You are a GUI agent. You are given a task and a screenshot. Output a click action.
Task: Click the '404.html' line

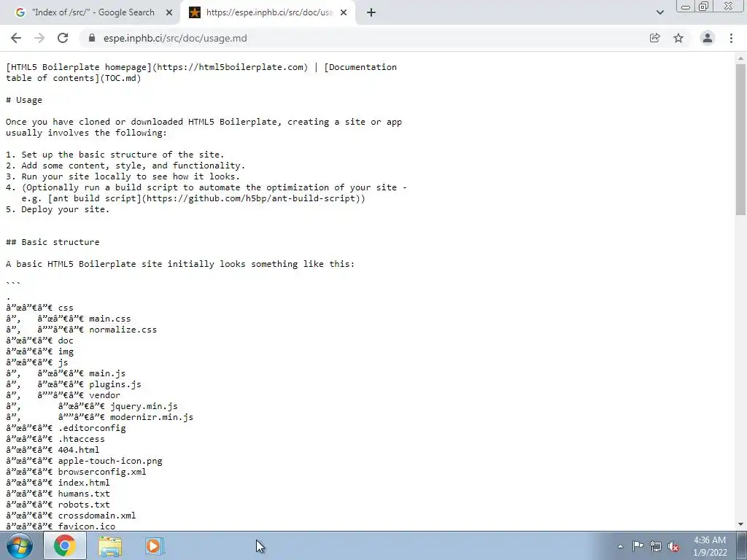click(x=53, y=450)
